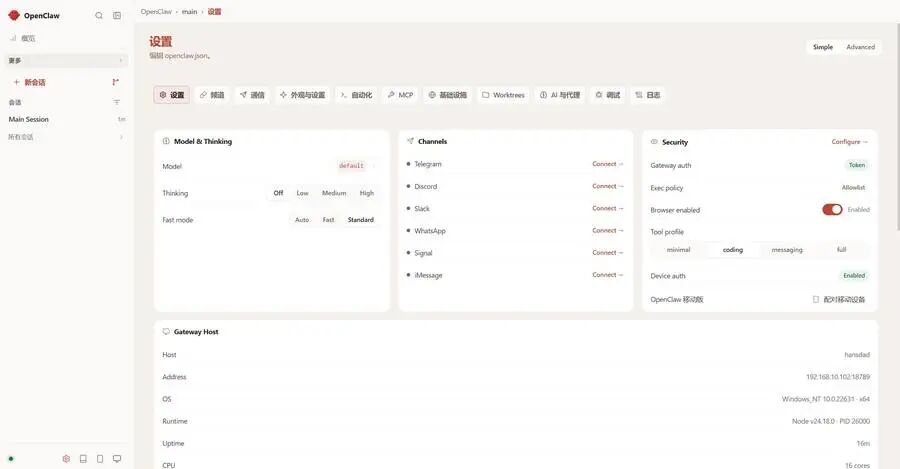Connect the Signal channel
Image resolution: width=900 pixels, height=469 pixels.
[608, 253]
